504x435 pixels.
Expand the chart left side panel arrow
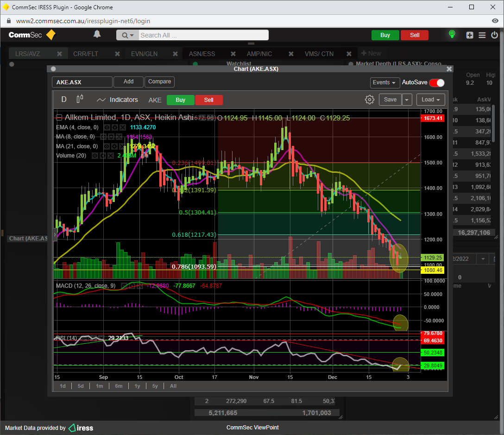(55, 235)
